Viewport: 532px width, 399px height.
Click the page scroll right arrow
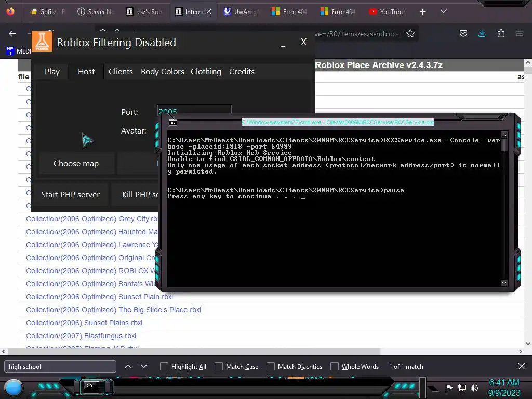pos(521,351)
